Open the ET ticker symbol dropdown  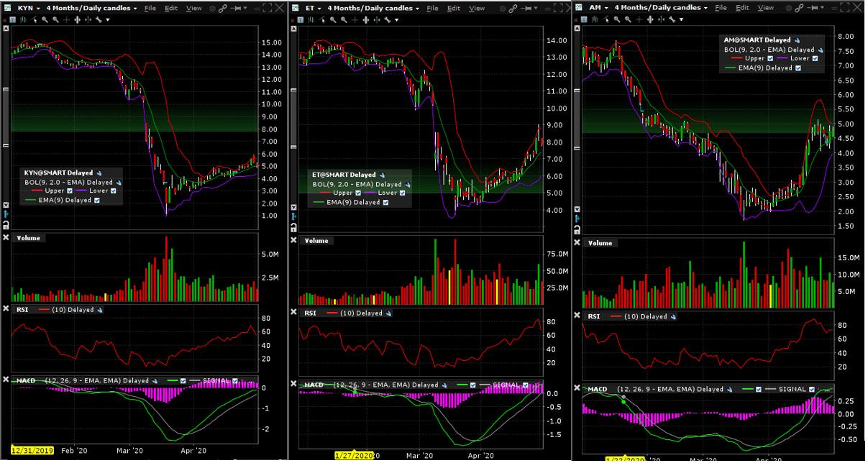click(x=319, y=9)
